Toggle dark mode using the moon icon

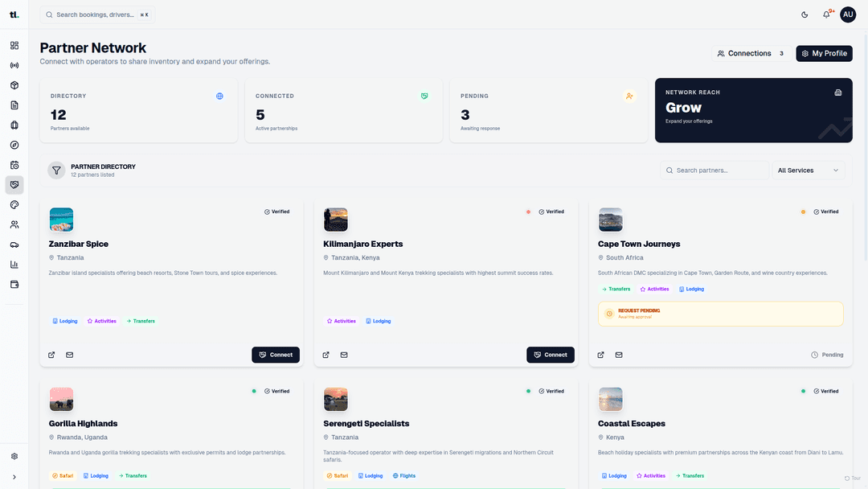coord(804,14)
